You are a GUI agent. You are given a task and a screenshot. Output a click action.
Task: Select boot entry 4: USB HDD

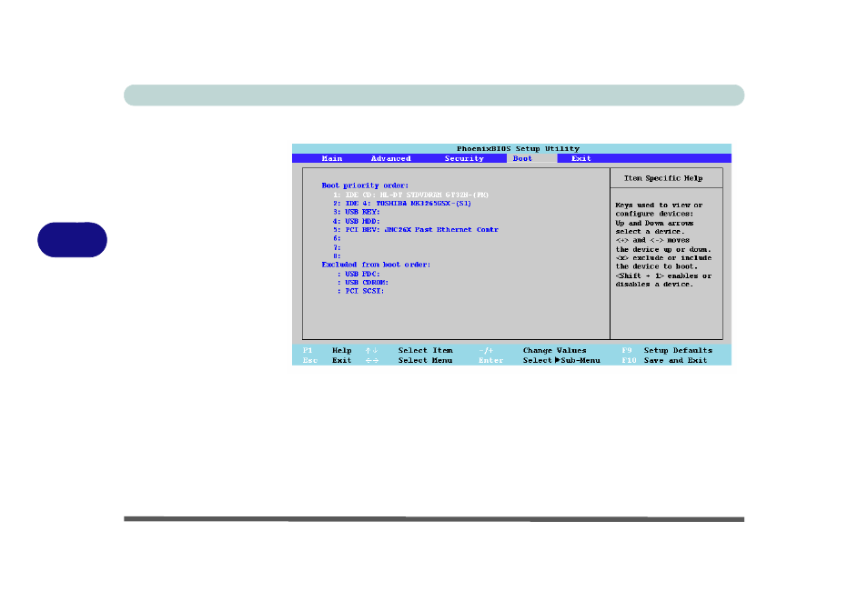pyautogui.click(x=357, y=221)
